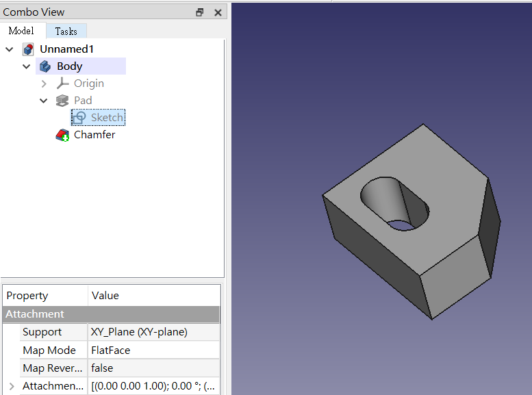Click the Map Reversed property name

point(53,368)
